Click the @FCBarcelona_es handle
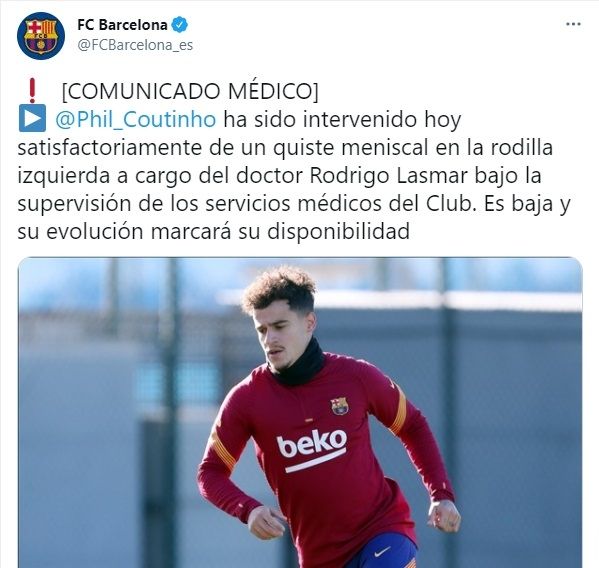The image size is (599, 568). click(135, 45)
